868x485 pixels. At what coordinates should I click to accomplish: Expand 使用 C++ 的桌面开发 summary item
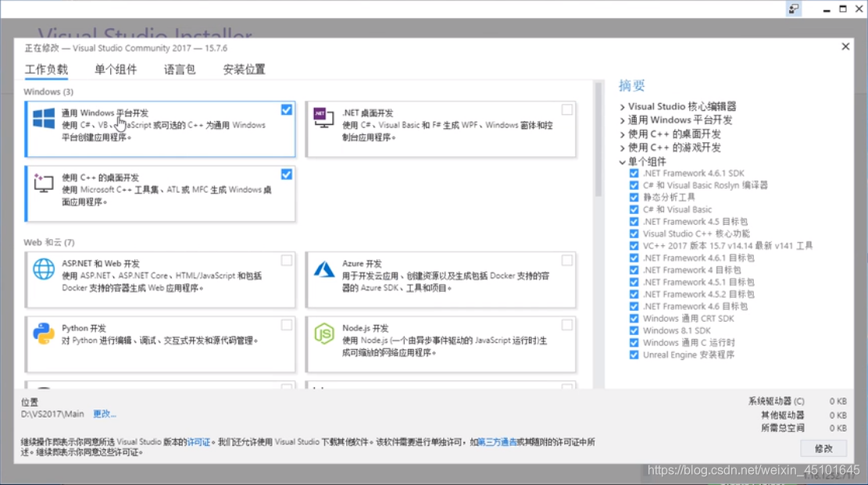coord(622,134)
